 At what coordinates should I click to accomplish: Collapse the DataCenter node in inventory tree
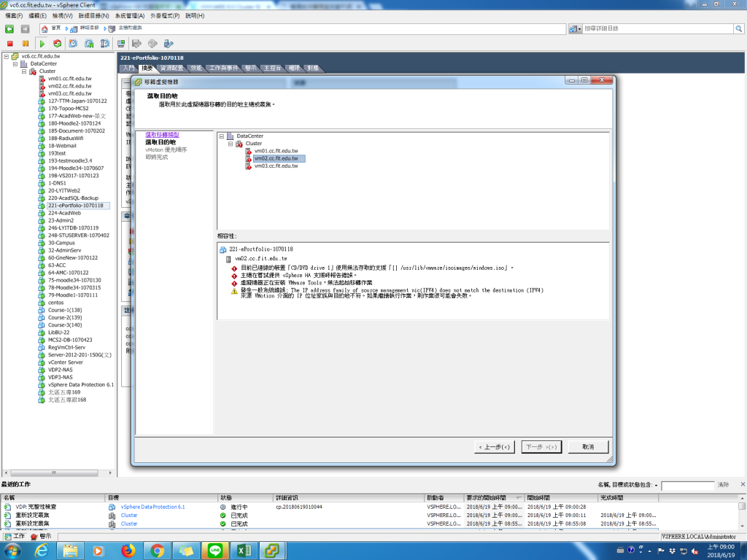15,64
